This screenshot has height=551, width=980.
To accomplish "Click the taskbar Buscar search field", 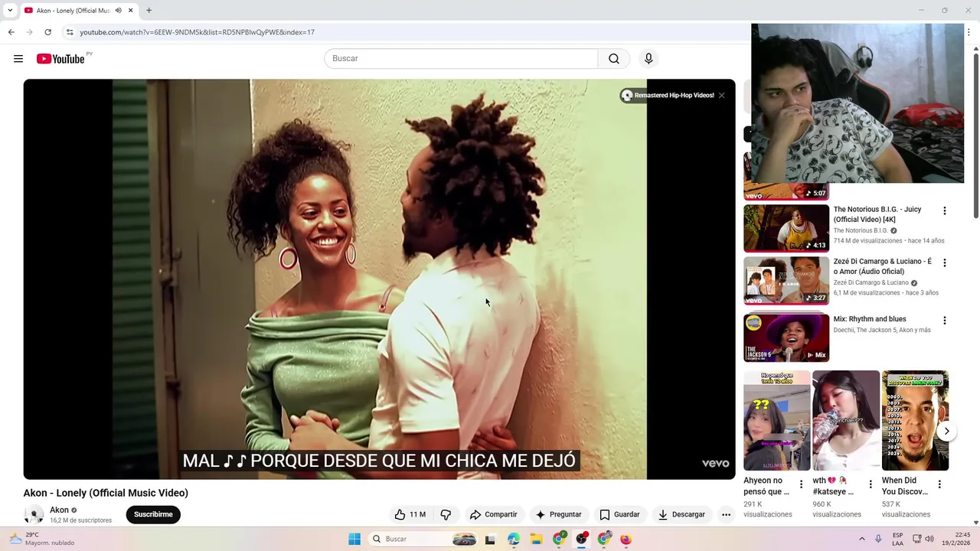I will point(423,539).
